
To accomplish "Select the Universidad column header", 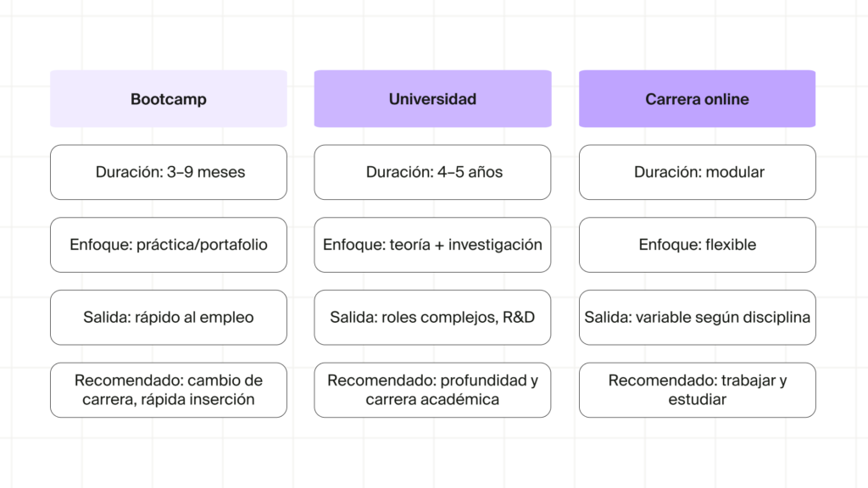I will point(432,99).
